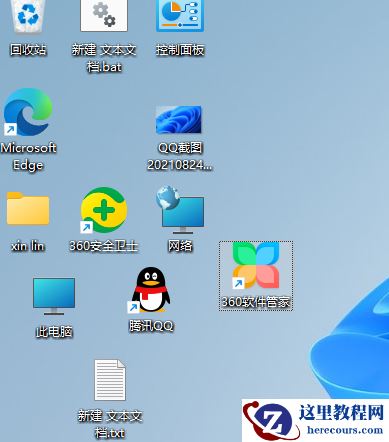Click the 回收站 text label
Image resolution: width=389 pixels, height=442 pixels.
(28, 50)
